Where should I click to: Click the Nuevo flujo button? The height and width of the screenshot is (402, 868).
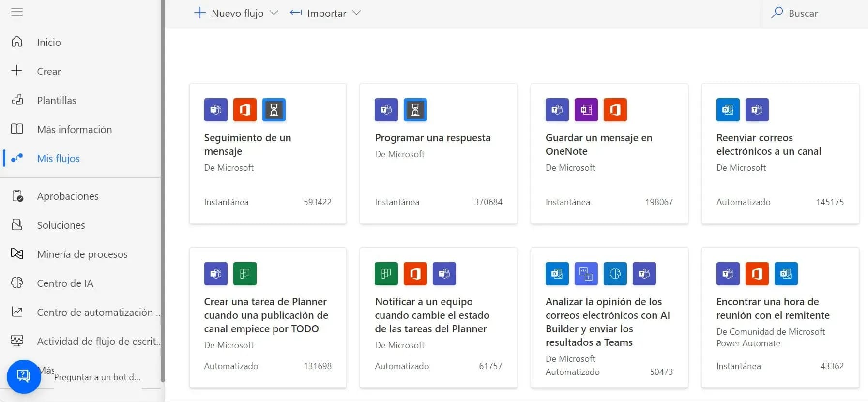click(x=236, y=13)
